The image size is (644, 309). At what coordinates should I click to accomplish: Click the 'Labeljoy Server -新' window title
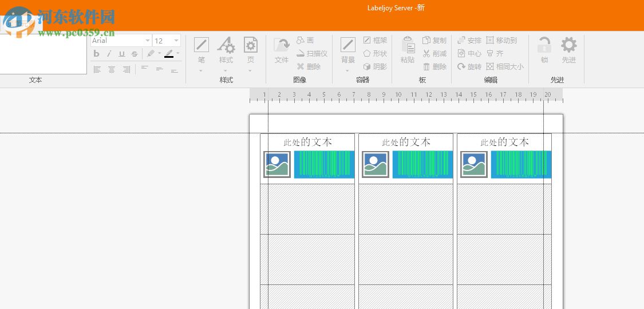coord(396,8)
